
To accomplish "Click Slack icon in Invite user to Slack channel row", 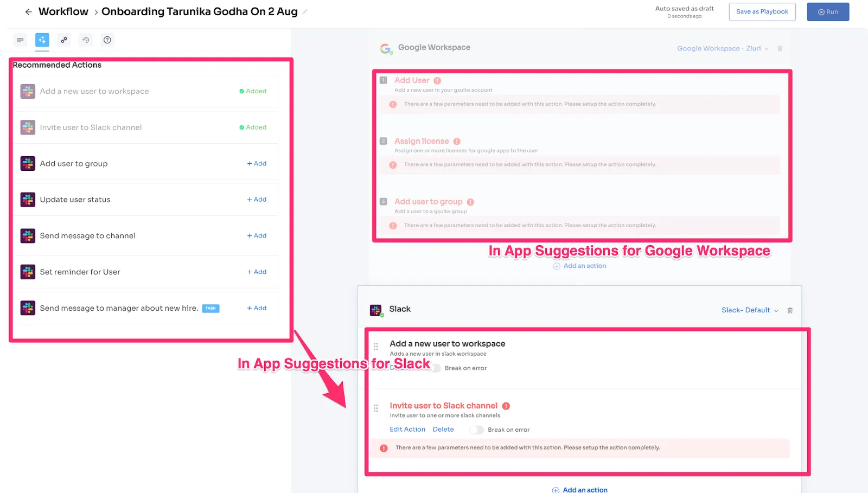I will [28, 127].
